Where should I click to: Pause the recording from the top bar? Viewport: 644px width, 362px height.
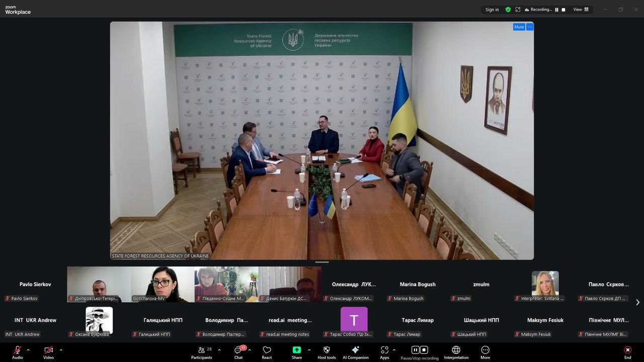click(556, 10)
